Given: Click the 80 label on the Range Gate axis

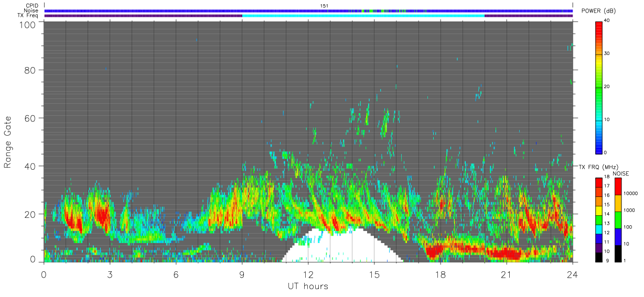Looking at the screenshot, I should pos(30,70).
